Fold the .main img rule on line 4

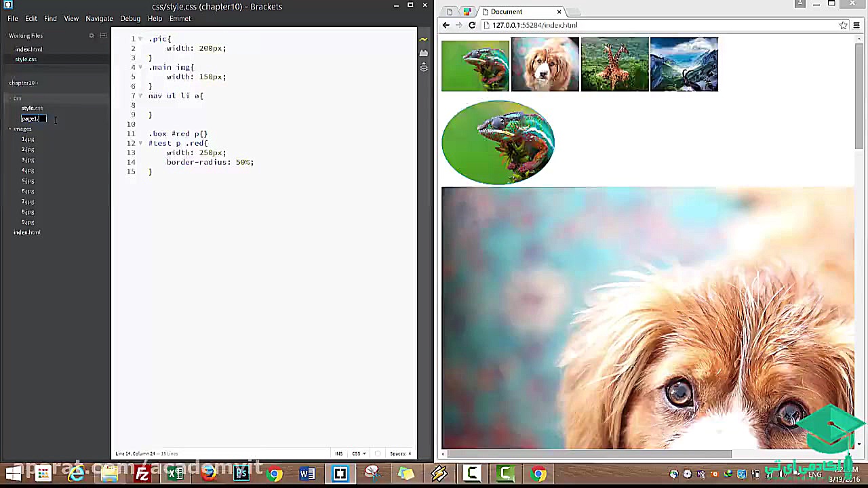click(x=140, y=67)
